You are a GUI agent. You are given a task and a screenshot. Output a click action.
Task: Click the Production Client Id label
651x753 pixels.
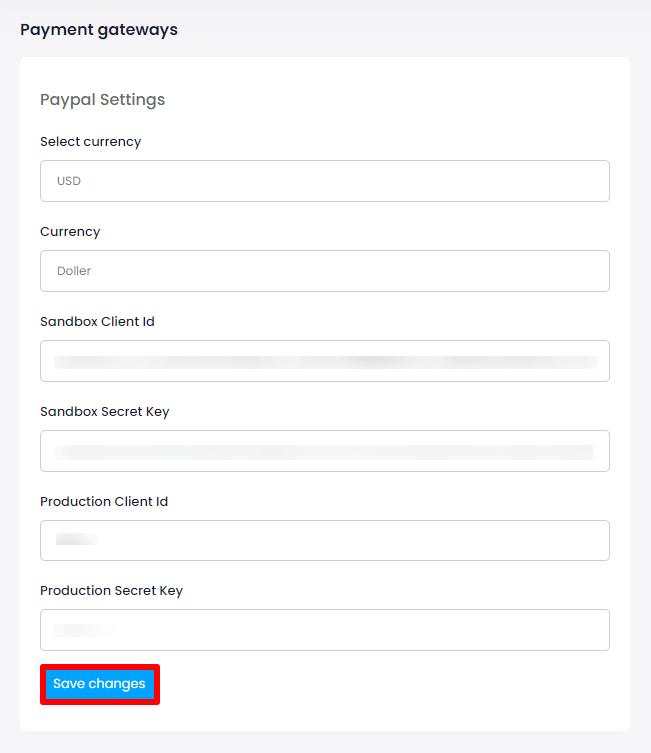coord(104,501)
